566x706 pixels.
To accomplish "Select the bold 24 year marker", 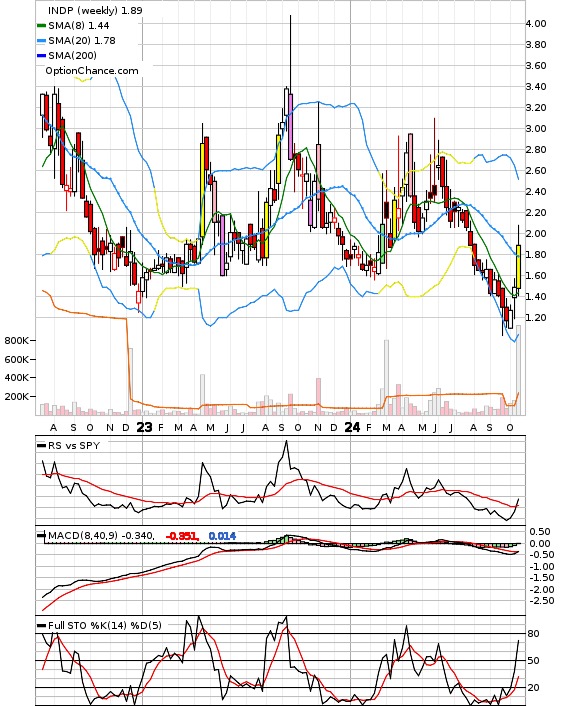I will (352, 427).
